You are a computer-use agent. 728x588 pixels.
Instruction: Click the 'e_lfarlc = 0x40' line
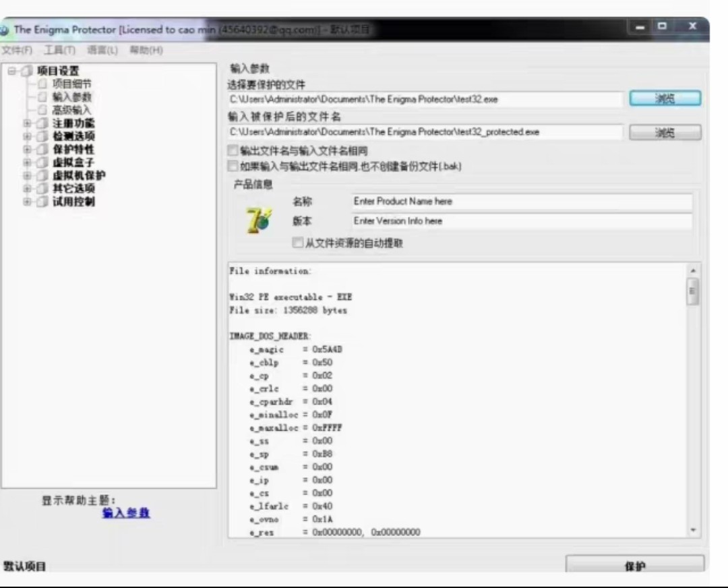click(291, 506)
